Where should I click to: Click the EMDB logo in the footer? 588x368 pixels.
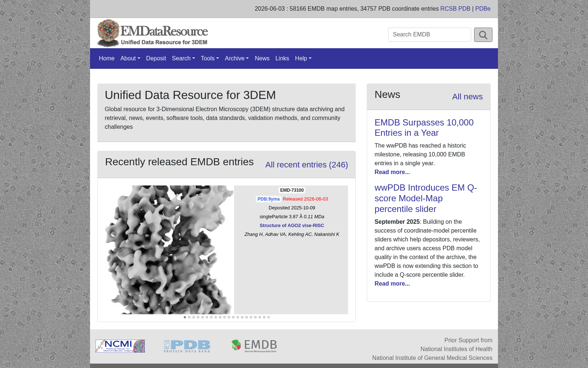pos(254,346)
